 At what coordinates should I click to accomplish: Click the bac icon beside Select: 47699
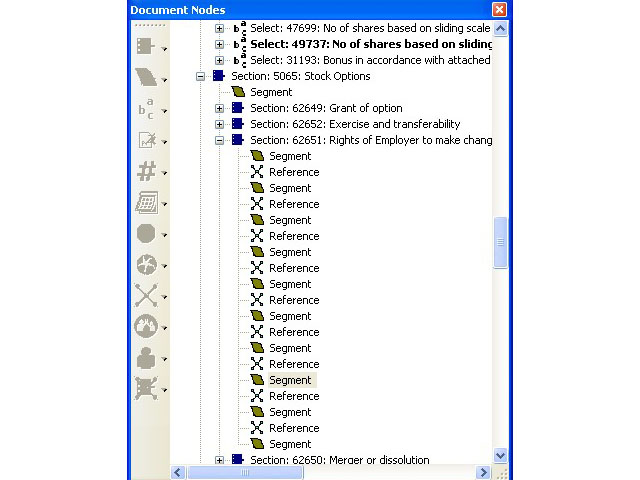240,28
